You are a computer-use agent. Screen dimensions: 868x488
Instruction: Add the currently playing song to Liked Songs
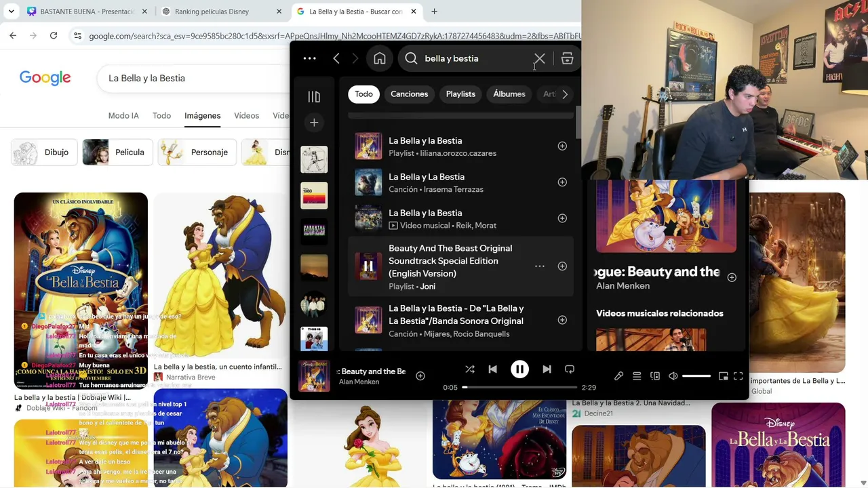click(x=420, y=376)
